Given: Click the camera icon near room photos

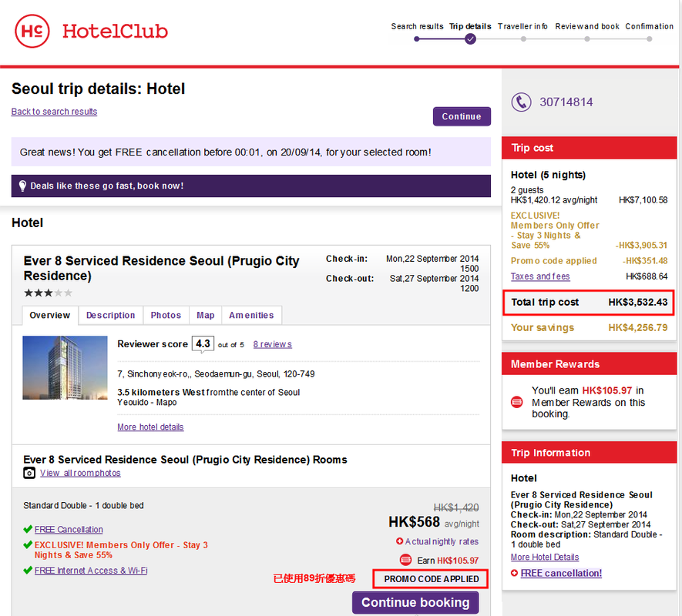Looking at the screenshot, I should click(x=29, y=473).
